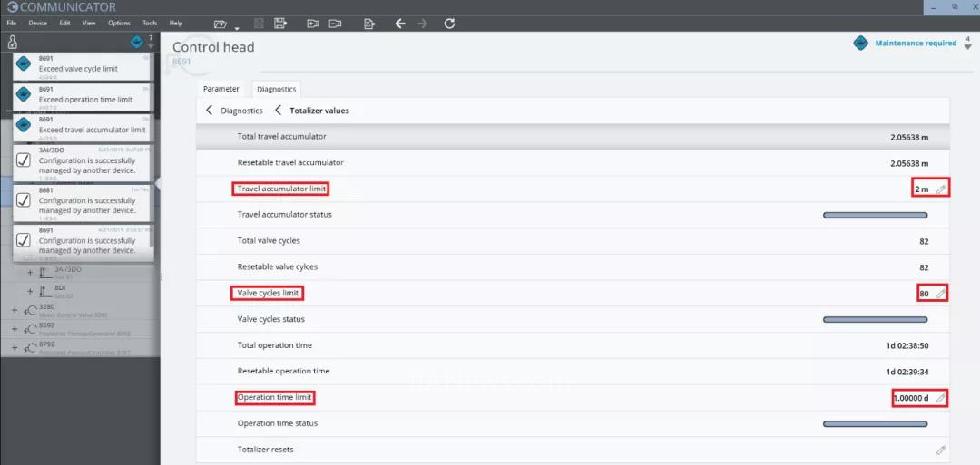Navigate back with the left arrow
This screenshot has height=465, width=980.
(x=400, y=23)
